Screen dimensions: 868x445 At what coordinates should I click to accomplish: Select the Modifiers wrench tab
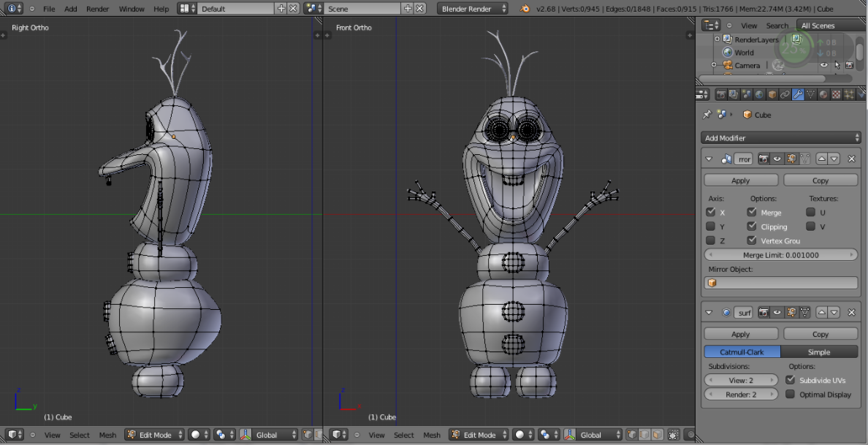799,94
